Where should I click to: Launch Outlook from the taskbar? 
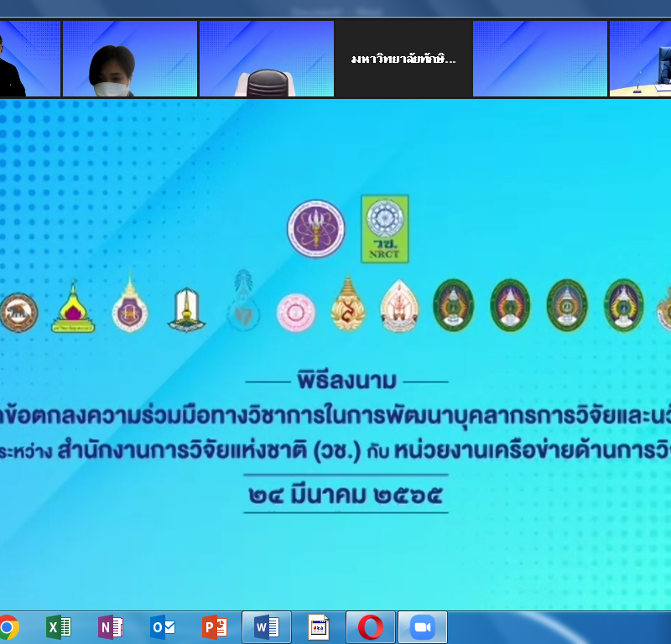pos(163,627)
